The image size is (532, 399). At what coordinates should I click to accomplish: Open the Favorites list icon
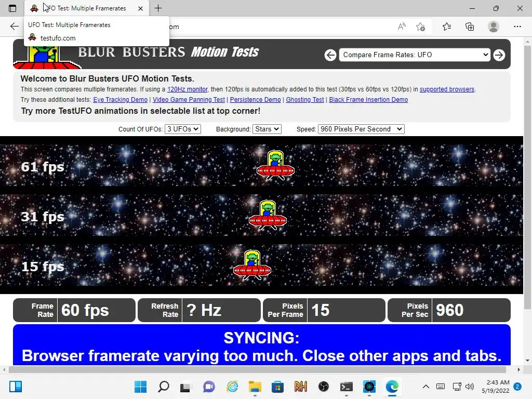[447, 26]
